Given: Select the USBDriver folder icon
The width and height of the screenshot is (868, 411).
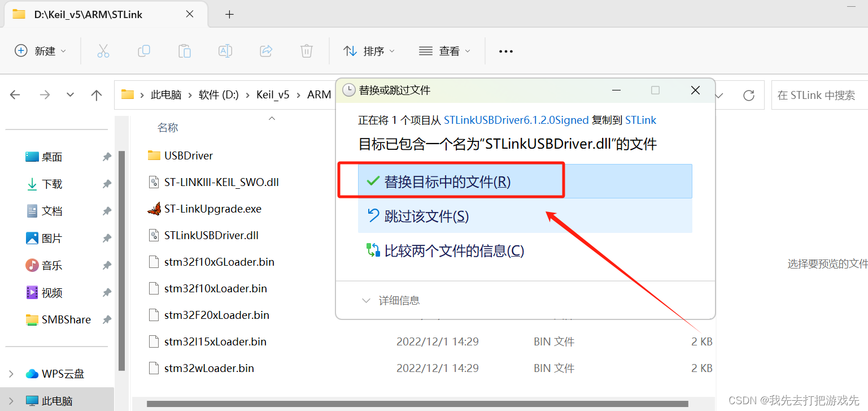Looking at the screenshot, I should pyautogui.click(x=154, y=155).
